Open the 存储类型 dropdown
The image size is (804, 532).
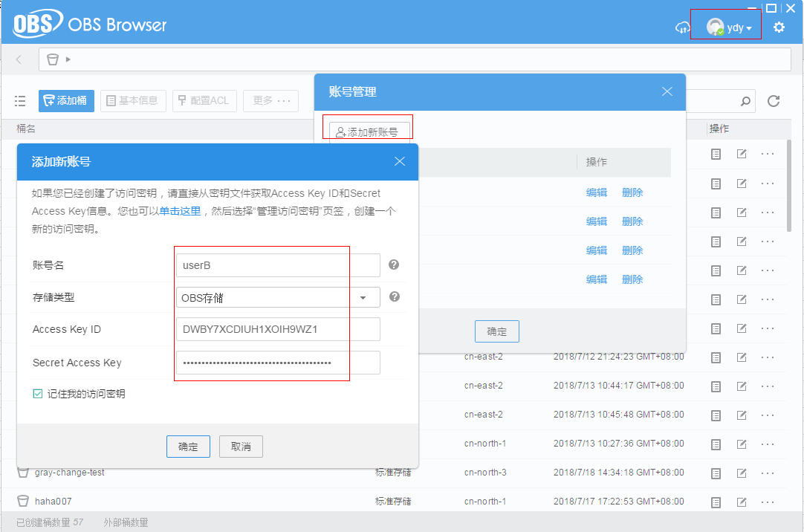[x=278, y=298]
